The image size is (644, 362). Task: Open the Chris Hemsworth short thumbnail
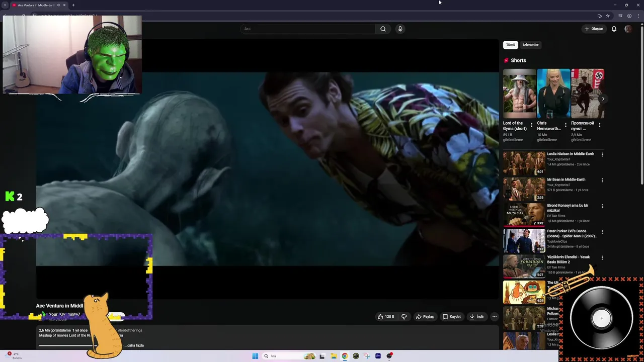click(x=553, y=94)
